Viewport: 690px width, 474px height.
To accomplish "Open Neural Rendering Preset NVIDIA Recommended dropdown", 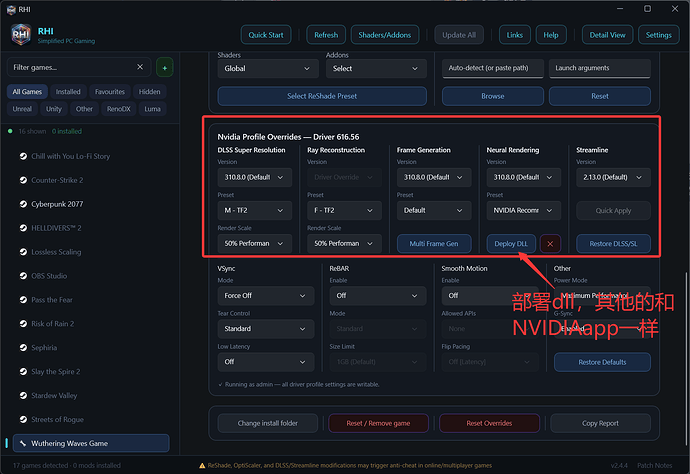I will point(524,210).
